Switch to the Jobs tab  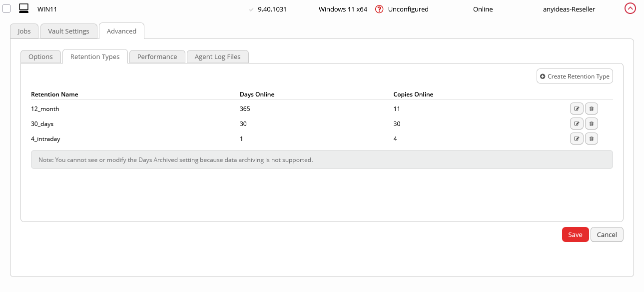[24, 31]
